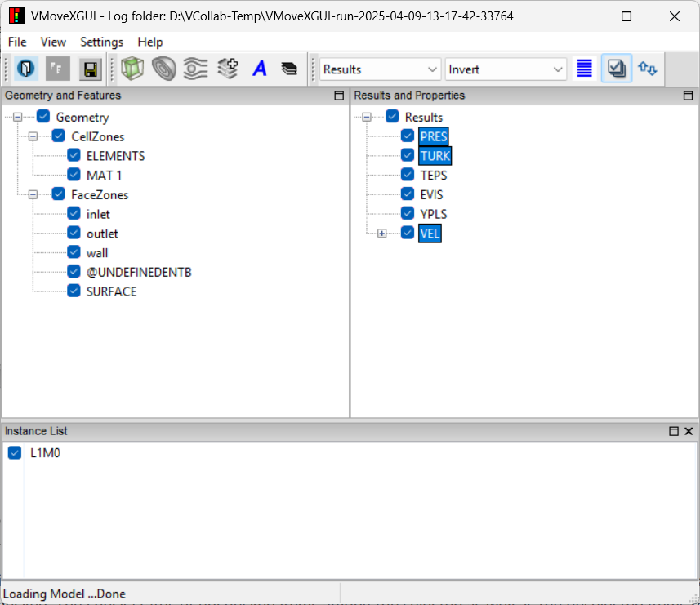Click the gray disc contour icon

164,69
